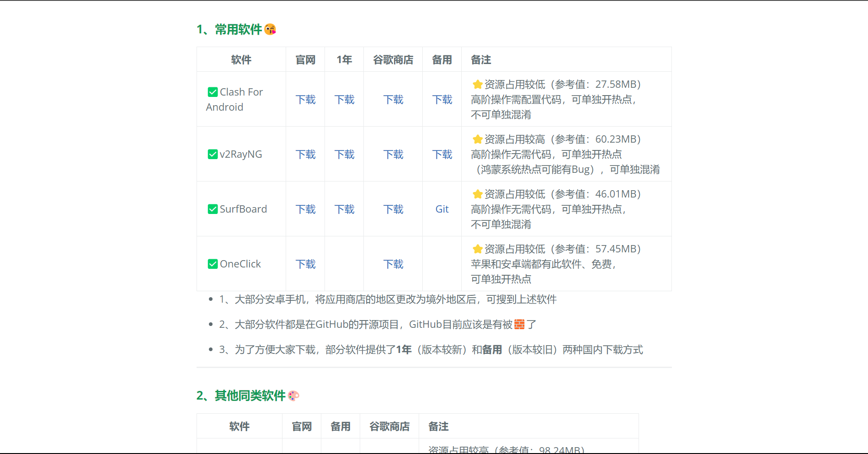
Task: Click the 备用 header in the second table
Action: pyautogui.click(x=341, y=426)
